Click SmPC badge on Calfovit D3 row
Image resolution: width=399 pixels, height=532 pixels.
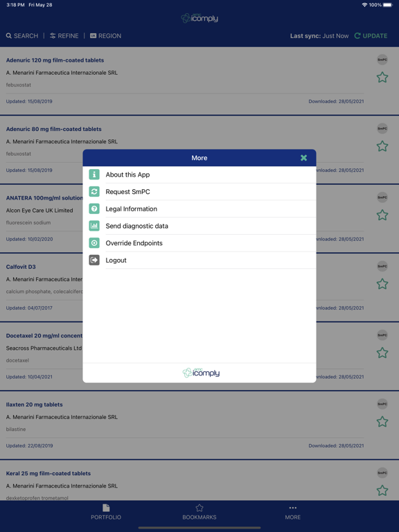(382, 266)
